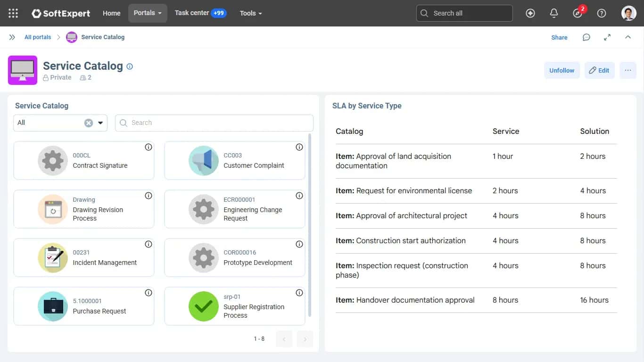
Task: Show info for Incident Management card
Action: pyautogui.click(x=149, y=244)
